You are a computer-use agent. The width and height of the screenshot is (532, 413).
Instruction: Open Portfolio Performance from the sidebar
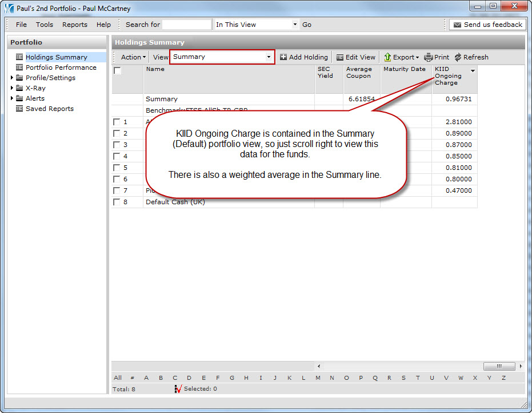[61, 67]
